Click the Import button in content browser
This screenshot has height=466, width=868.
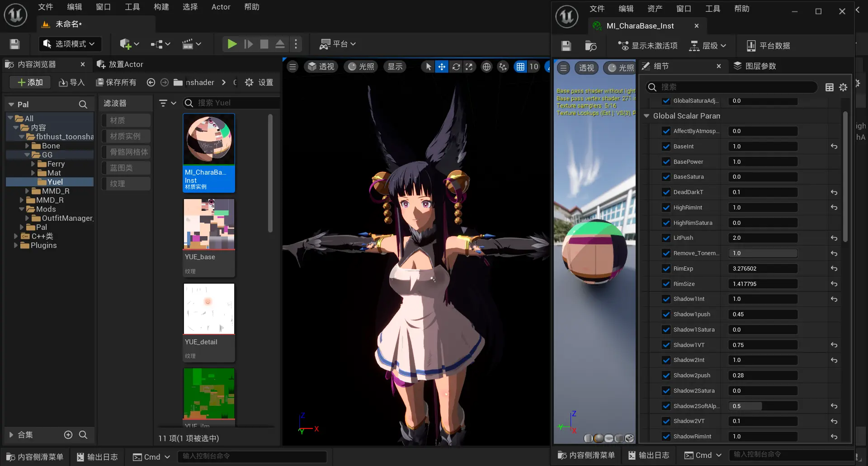[x=71, y=82]
